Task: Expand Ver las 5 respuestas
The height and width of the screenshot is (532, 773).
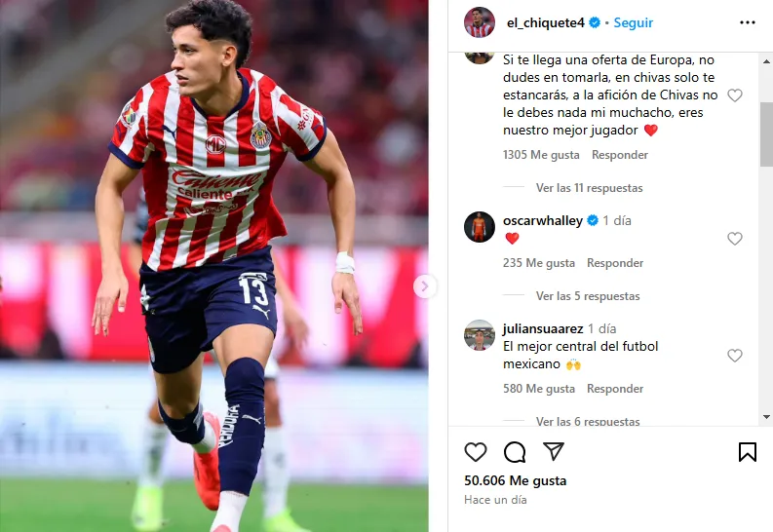Action: 588,296
